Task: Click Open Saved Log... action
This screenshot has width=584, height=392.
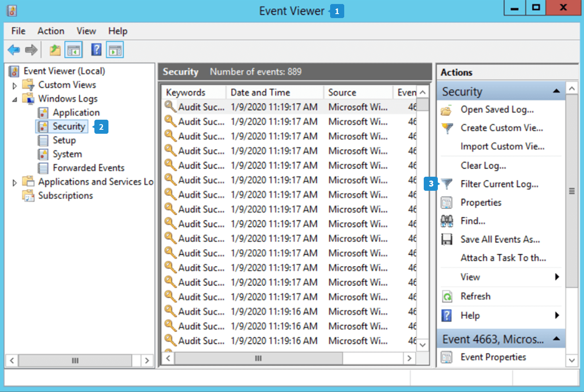Action: pos(497,109)
